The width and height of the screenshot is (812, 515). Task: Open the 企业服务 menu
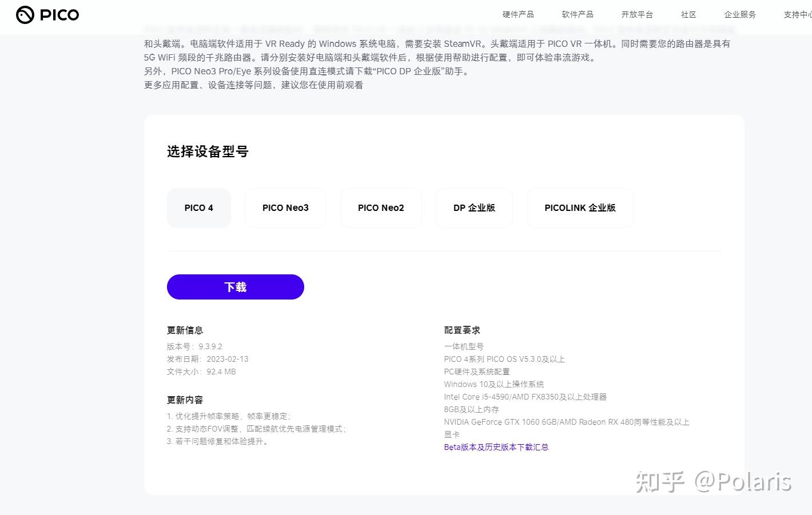coord(740,14)
